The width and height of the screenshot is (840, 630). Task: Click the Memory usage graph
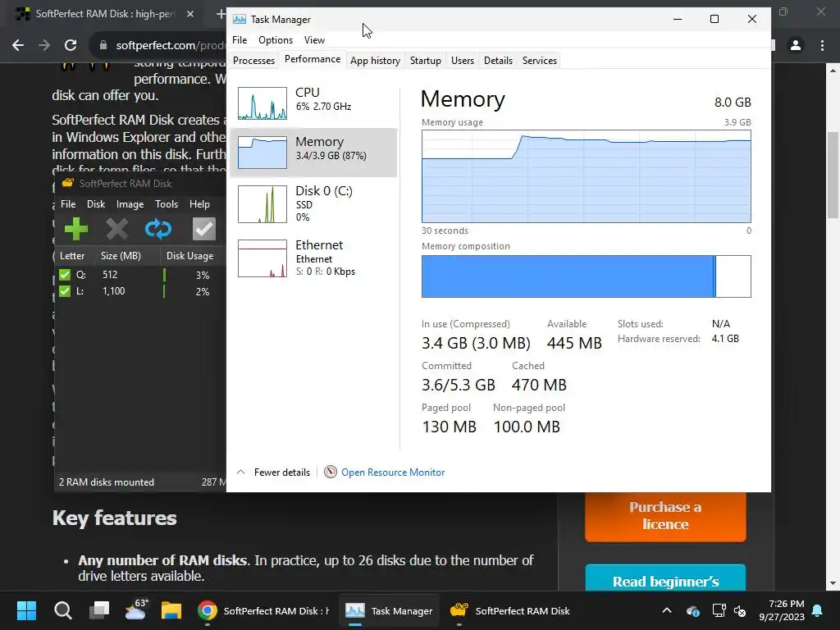tap(586, 176)
